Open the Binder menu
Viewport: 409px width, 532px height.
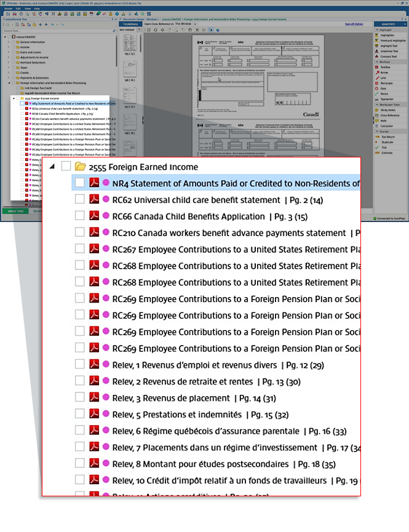9,9
